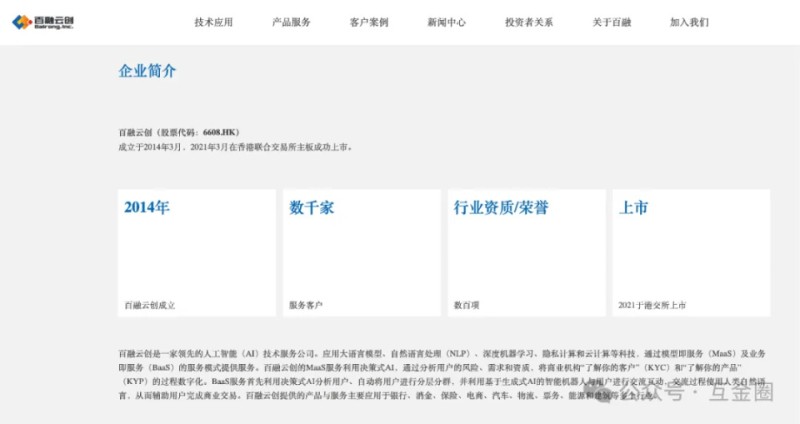Open the 产品服务 navigation item
Image resolution: width=800 pixels, height=424 pixels.
point(291,22)
